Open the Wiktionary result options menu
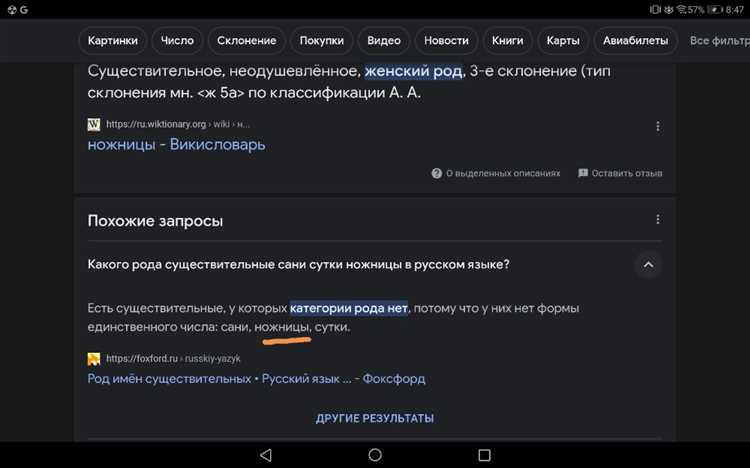Screen dimensions: 750x468 pyautogui.click(x=658, y=126)
